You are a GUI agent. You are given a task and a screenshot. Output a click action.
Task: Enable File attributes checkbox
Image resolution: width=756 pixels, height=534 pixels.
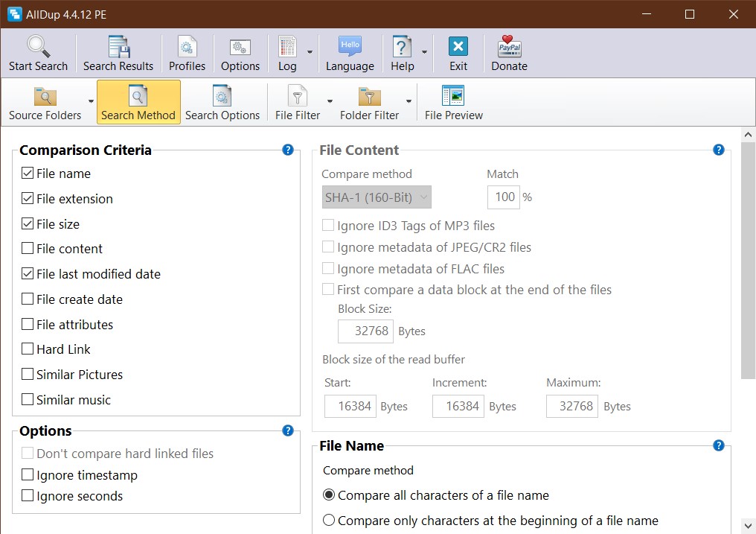[28, 324]
